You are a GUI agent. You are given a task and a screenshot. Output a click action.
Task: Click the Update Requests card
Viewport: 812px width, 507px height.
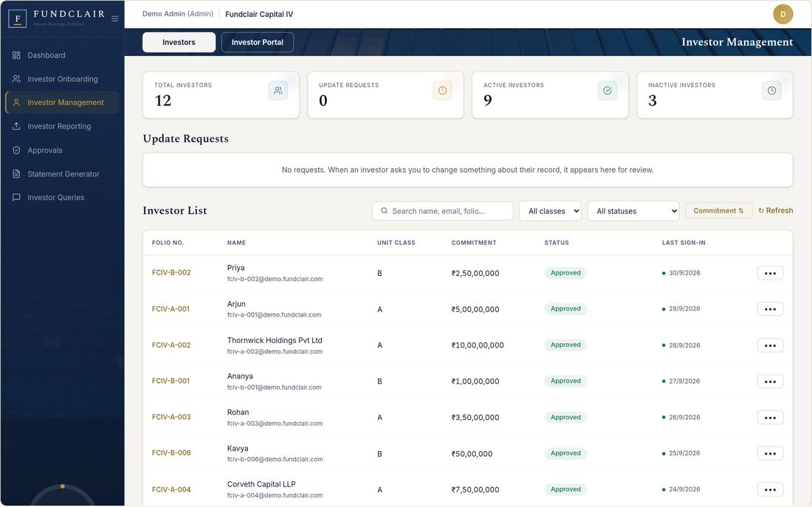pos(386,95)
